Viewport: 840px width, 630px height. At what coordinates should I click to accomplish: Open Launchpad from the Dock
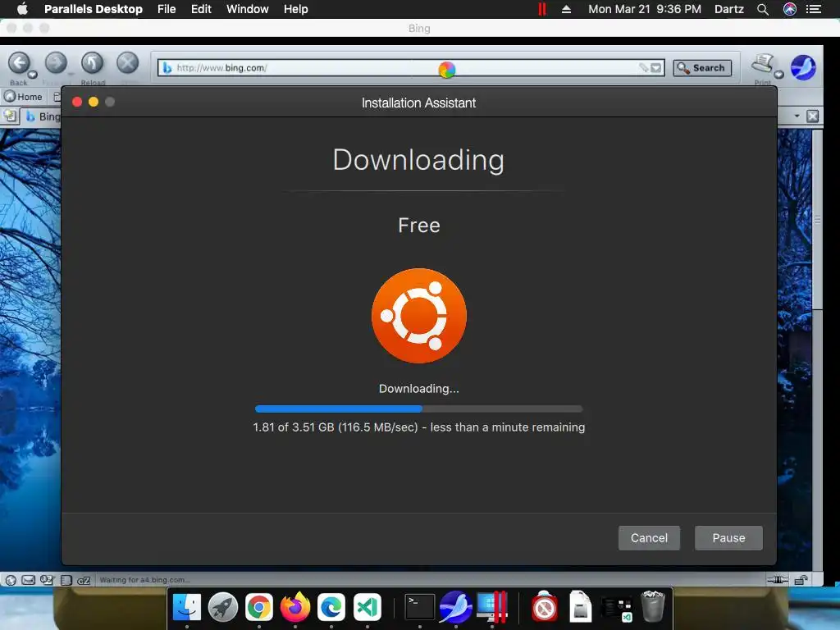pyautogui.click(x=223, y=608)
